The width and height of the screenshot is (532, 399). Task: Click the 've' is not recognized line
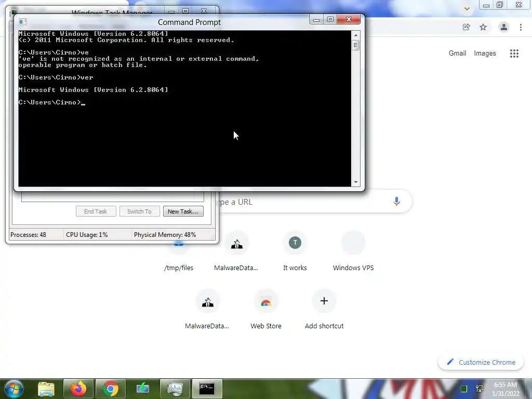tap(139, 59)
